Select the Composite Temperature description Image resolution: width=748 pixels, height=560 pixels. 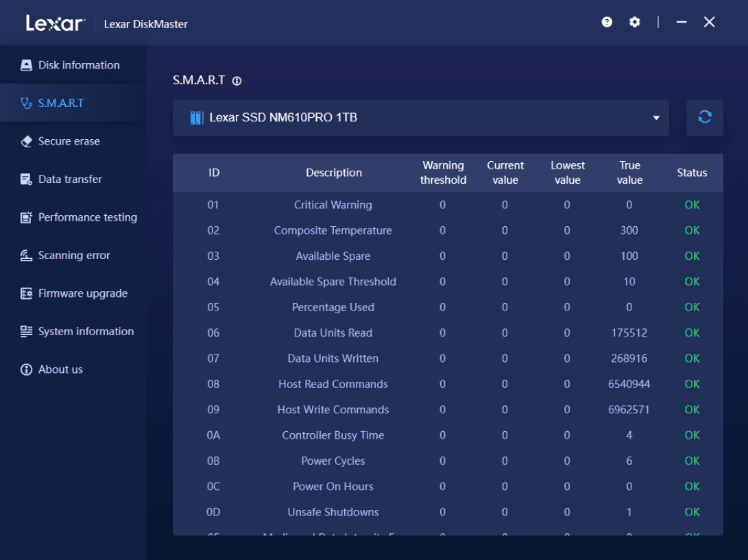point(333,231)
